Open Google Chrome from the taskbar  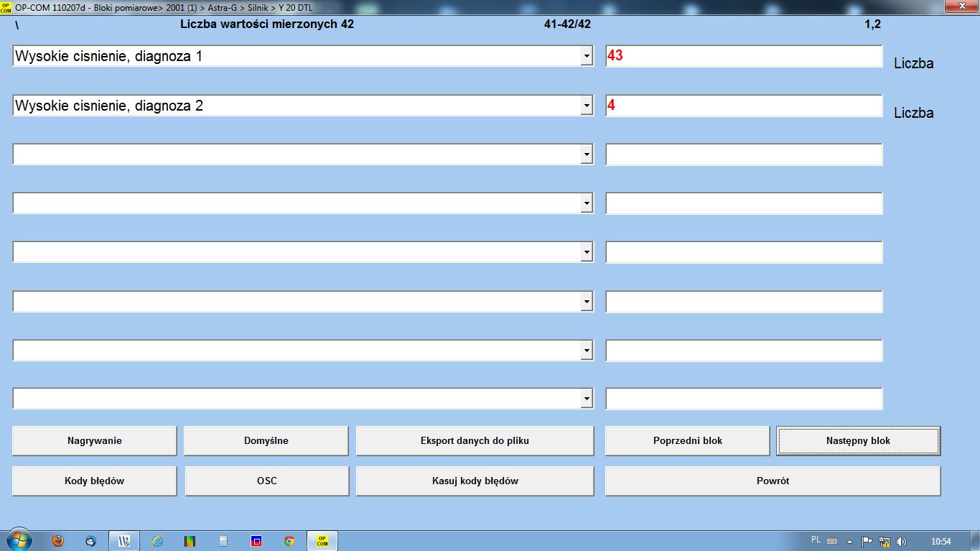pos(289,541)
